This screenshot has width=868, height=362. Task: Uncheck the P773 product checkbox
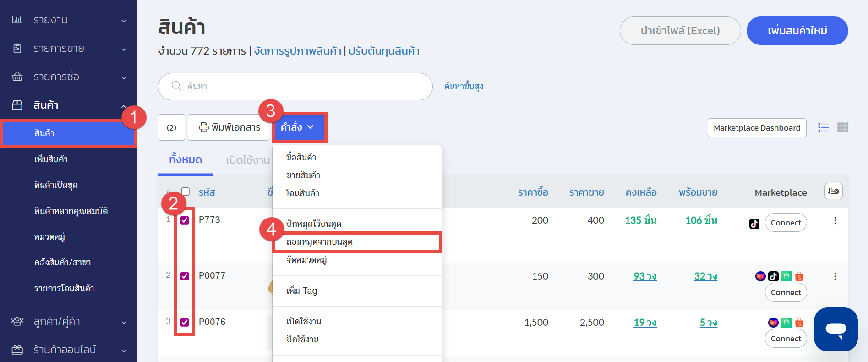coord(185,220)
